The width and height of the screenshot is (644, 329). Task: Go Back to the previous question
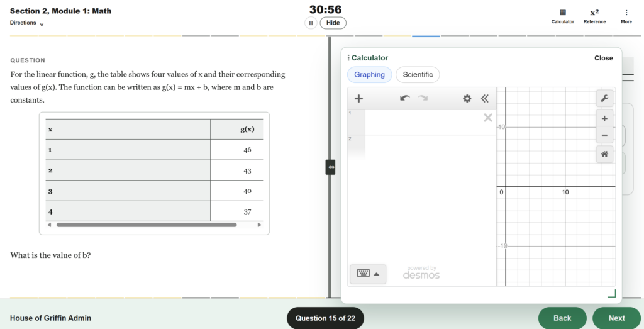point(562,318)
